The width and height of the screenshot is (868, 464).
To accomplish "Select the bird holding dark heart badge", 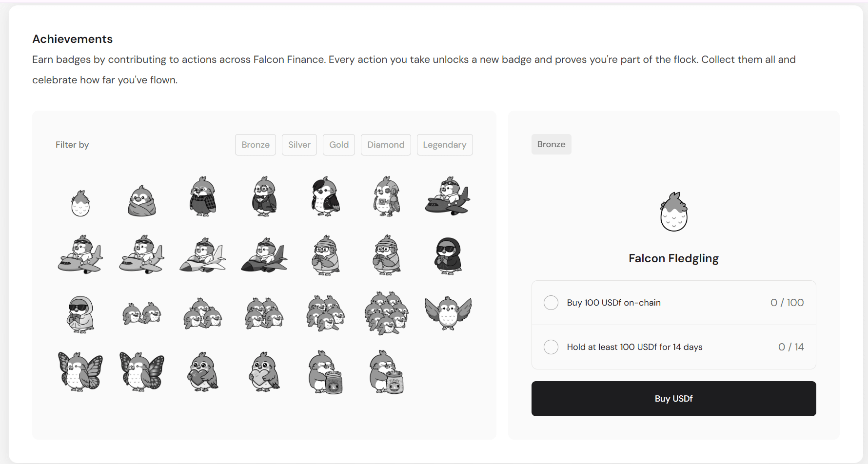I will pyautogui.click(x=203, y=371).
